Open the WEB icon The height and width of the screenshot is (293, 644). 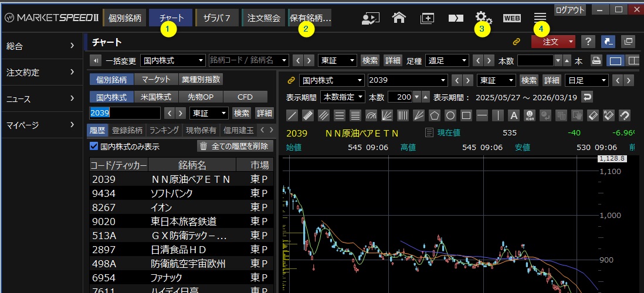coord(512,18)
